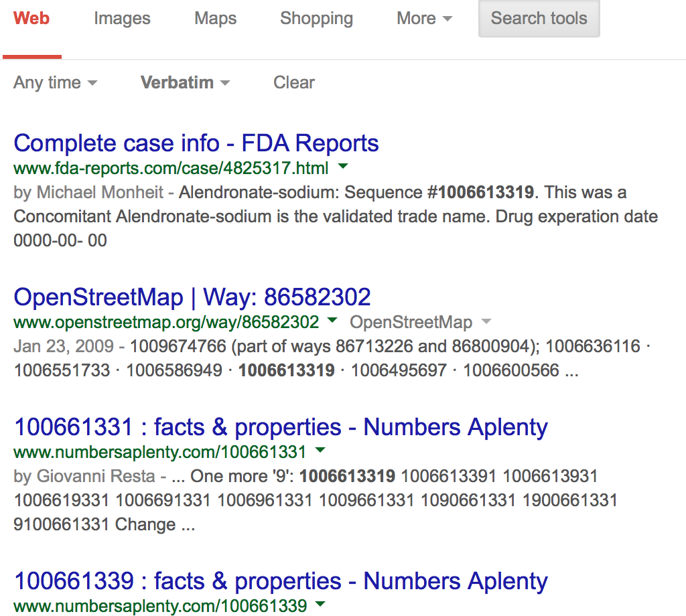Click the gray OpenStreetMap source label

point(411,323)
